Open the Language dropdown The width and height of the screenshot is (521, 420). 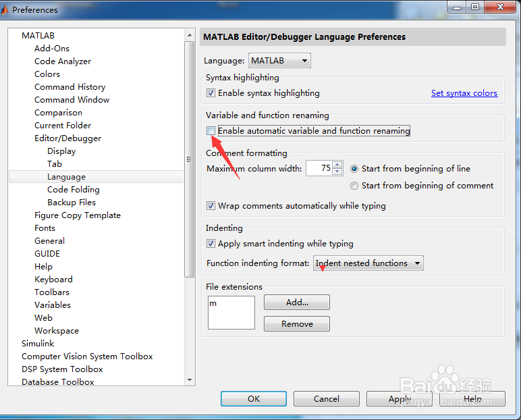pyautogui.click(x=279, y=61)
